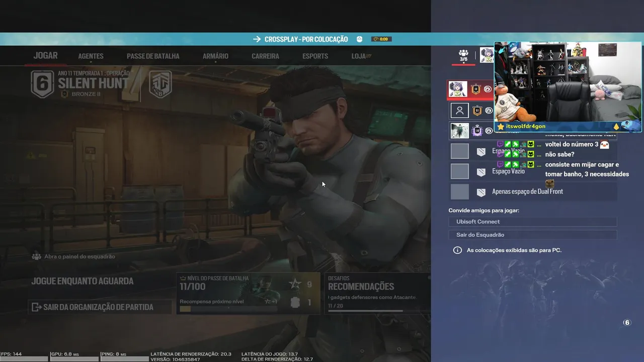Screen dimensions: 644x362
Task: Select the Apenas espaço de Dual Front slot
Action: click(x=533, y=192)
